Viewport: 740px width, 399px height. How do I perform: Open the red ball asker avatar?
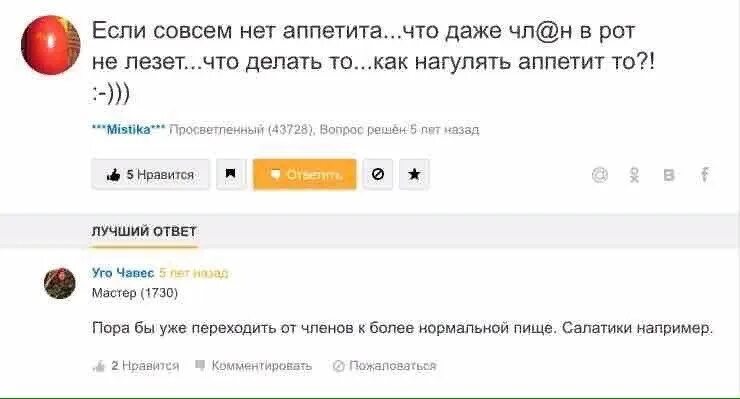(x=50, y=45)
